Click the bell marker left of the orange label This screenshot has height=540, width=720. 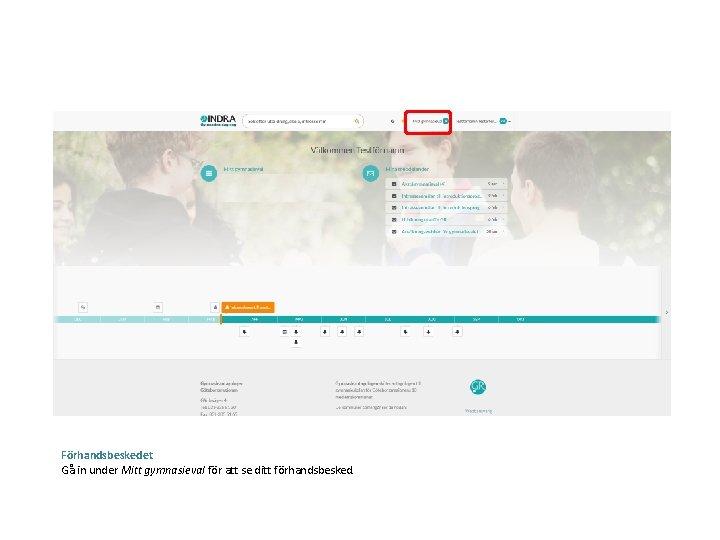pos(215,307)
